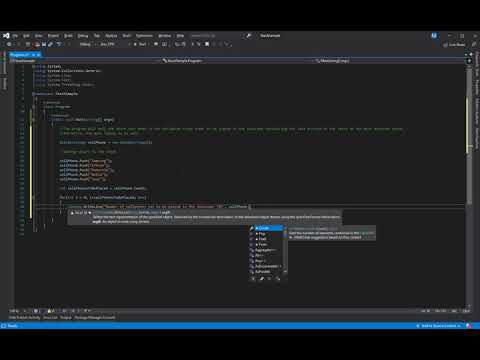Select Peek in the IntelliSense list
The height and width of the screenshot is (360, 480).
click(266, 239)
